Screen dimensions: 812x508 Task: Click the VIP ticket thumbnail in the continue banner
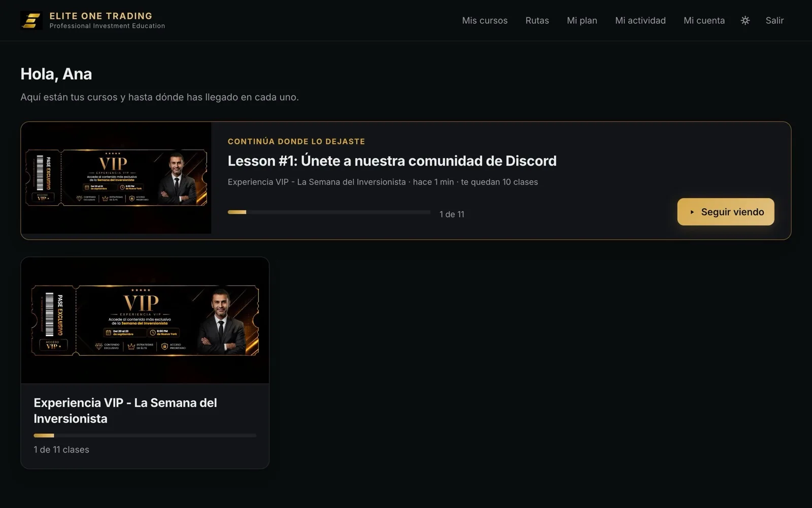tap(116, 178)
